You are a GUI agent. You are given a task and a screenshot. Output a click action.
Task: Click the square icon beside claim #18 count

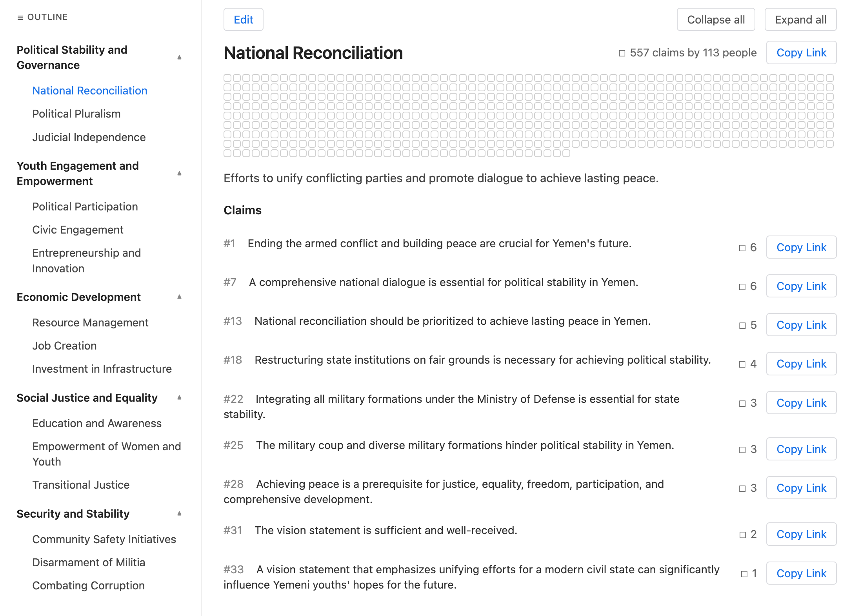pyautogui.click(x=742, y=364)
